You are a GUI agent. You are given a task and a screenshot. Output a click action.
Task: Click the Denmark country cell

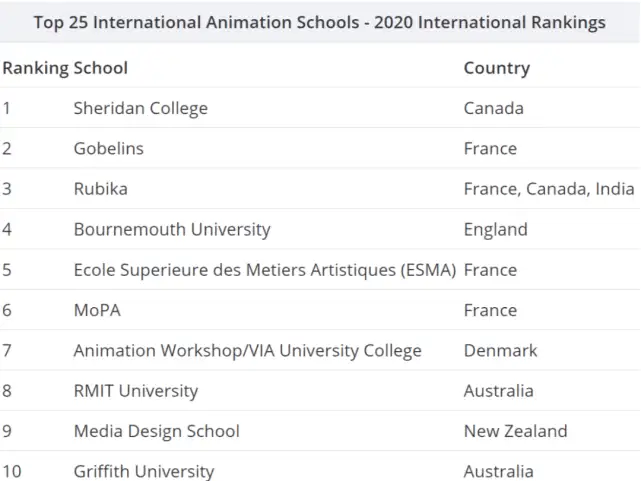(x=500, y=351)
